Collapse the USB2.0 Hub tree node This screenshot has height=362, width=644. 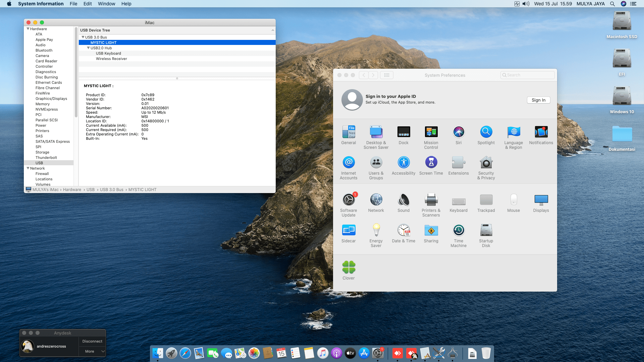[89, 48]
